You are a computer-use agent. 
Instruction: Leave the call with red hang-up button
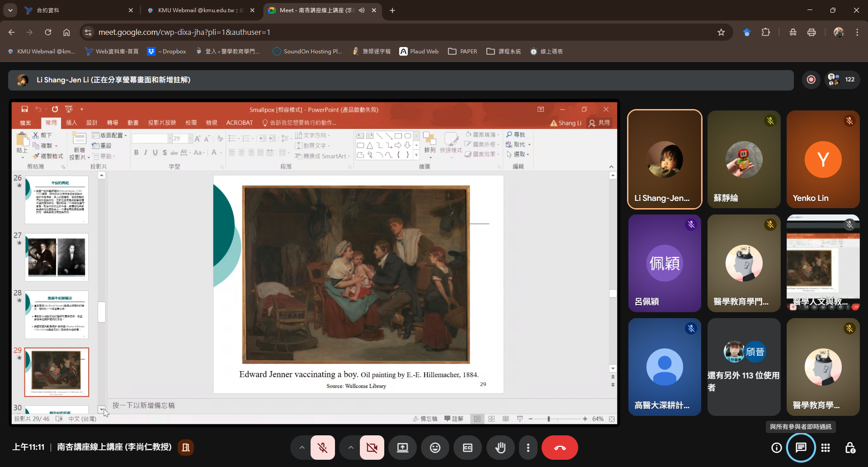(560, 448)
